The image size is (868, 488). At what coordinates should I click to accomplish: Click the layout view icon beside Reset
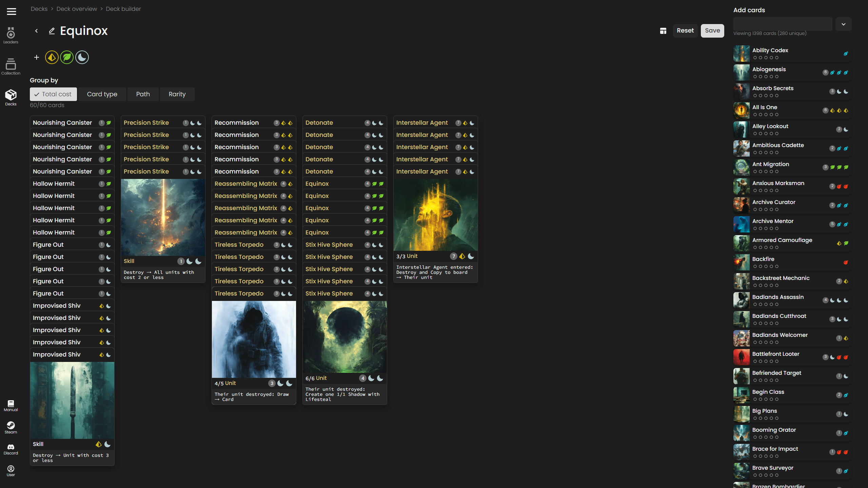pos(663,30)
